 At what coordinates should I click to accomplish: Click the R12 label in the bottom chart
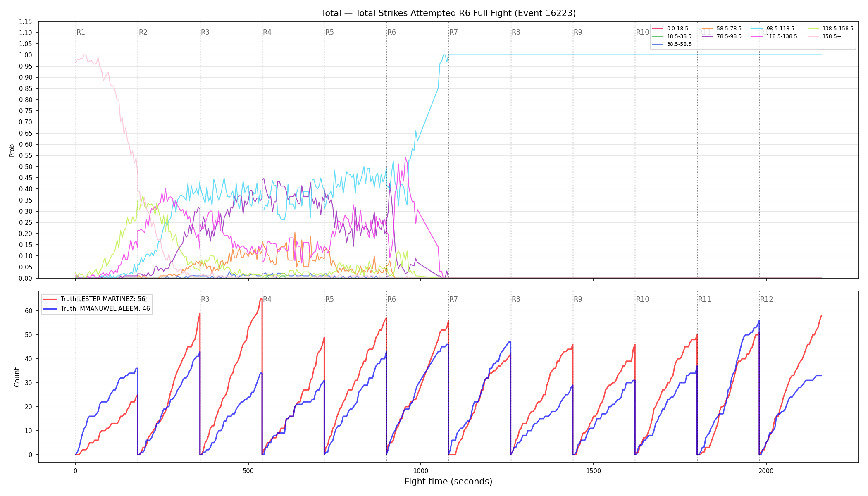click(766, 299)
